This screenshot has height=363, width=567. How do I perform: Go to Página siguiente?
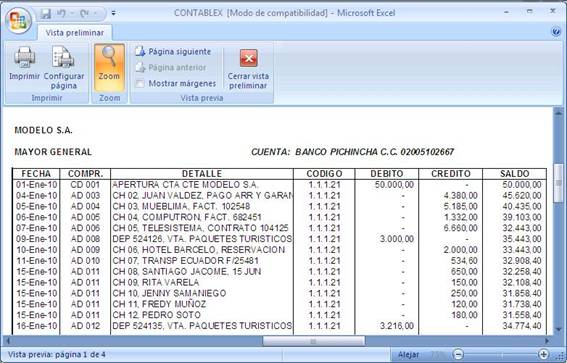click(173, 52)
